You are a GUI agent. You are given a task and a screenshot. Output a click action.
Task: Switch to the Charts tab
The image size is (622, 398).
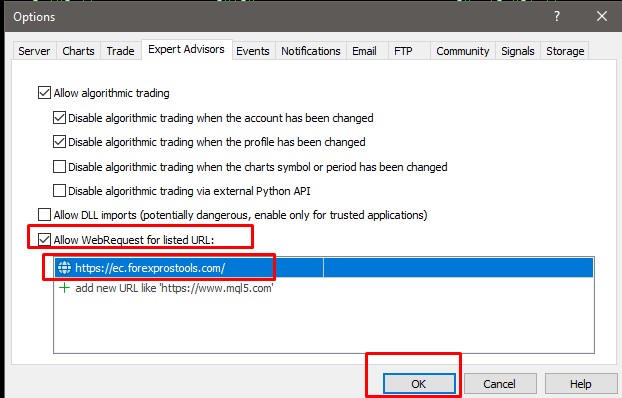coord(78,51)
